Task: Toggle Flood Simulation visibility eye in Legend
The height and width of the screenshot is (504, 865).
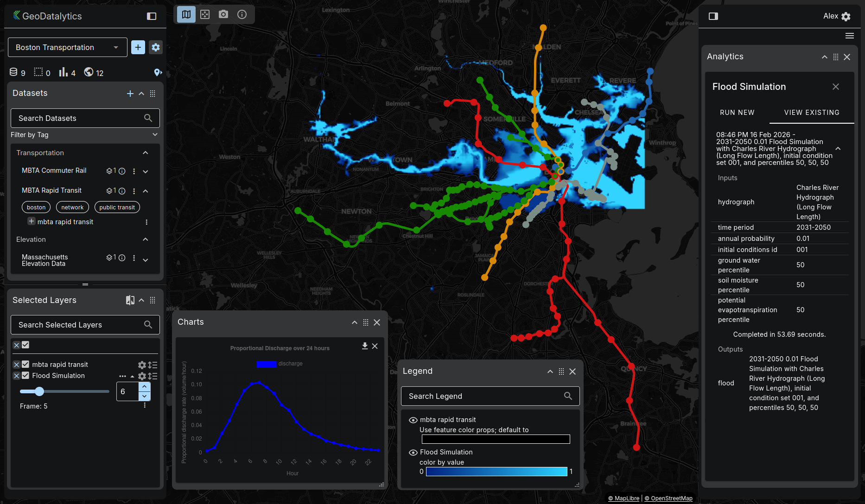Action: point(413,452)
